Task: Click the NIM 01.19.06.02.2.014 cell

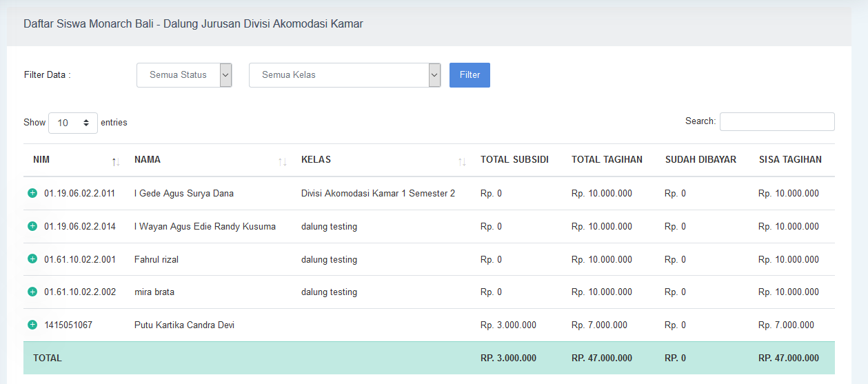Action: click(x=80, y=226)
